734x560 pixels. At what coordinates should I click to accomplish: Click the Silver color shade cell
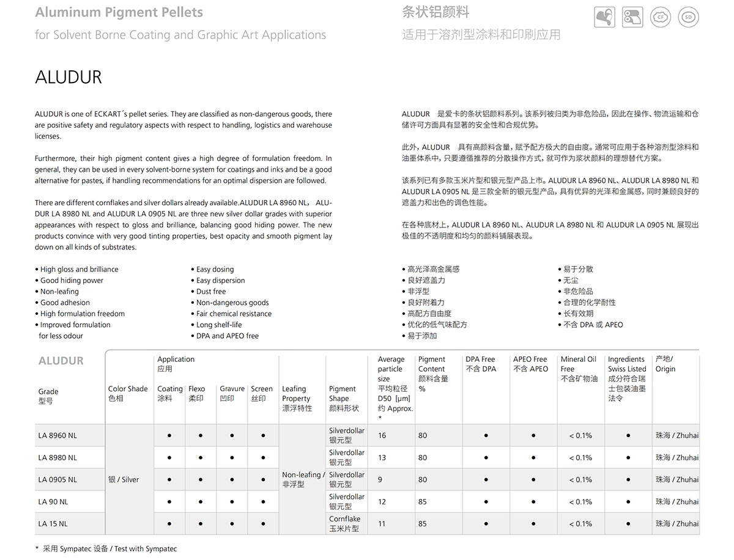tap(124, 480)
